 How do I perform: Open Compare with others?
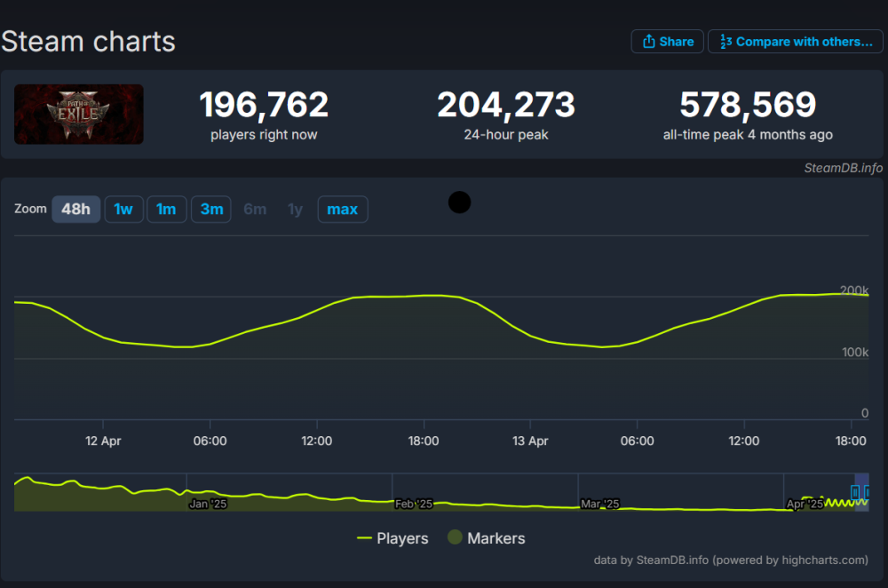(795, 42)
